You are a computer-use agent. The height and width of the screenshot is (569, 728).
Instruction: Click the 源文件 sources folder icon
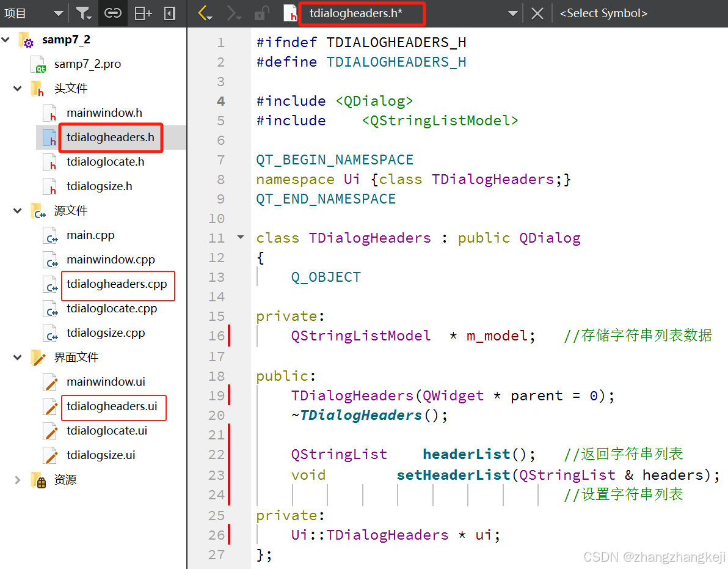[x=38, y=211]
